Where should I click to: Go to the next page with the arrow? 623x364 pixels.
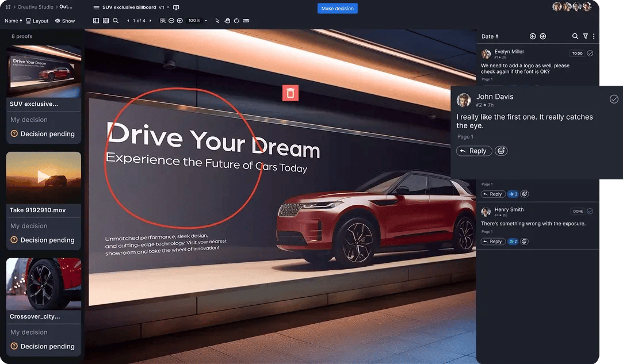[x=149, y=20]
